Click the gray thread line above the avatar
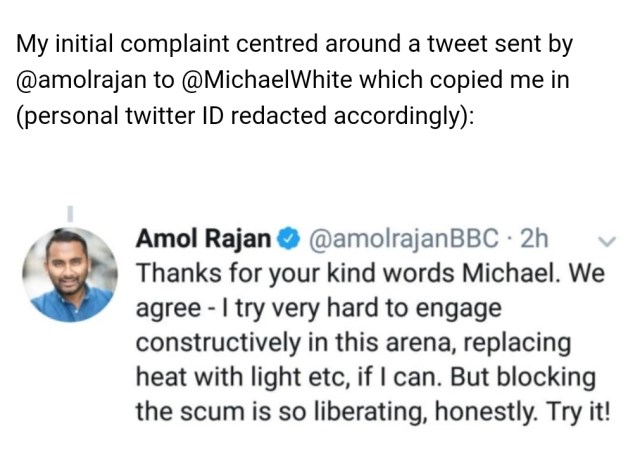This screenshot has width=640, height=455. [70, 213]
